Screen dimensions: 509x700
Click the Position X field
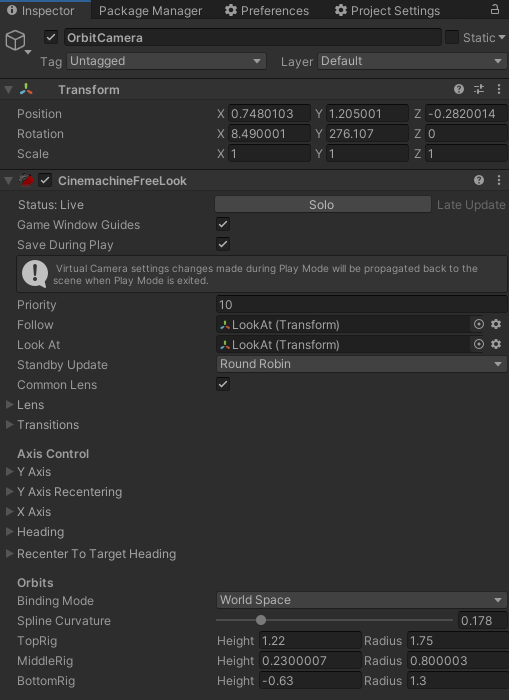click(x=269, y=113)
